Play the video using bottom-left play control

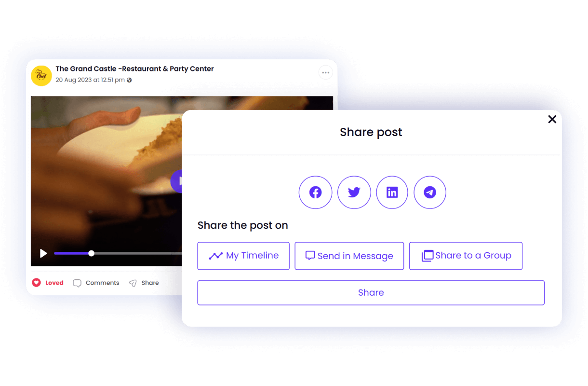pos(43,253)
